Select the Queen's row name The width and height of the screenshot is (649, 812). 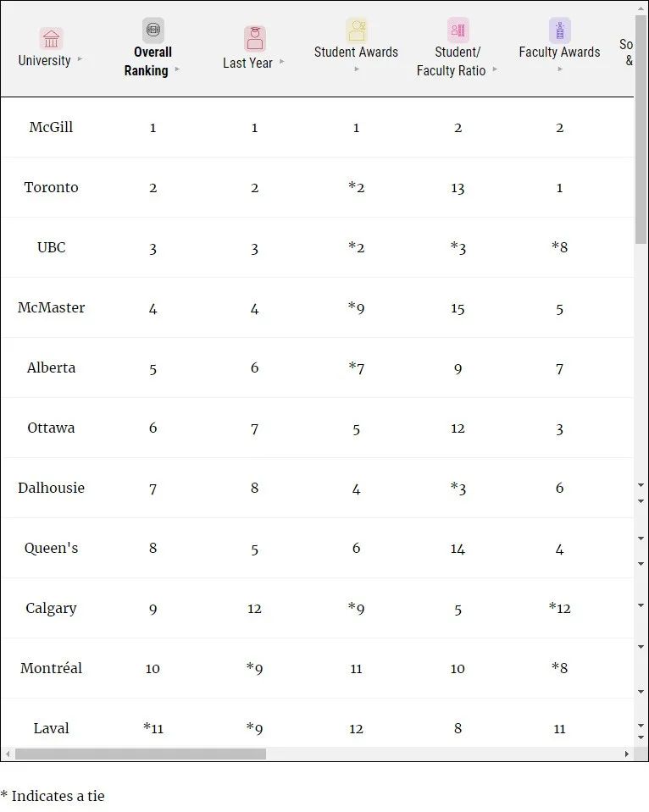pos(51,548)
